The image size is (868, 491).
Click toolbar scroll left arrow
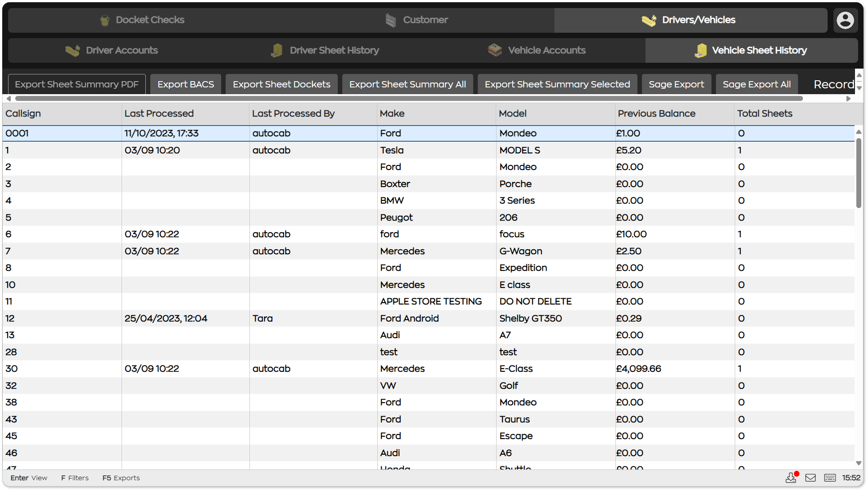[9, 99]
